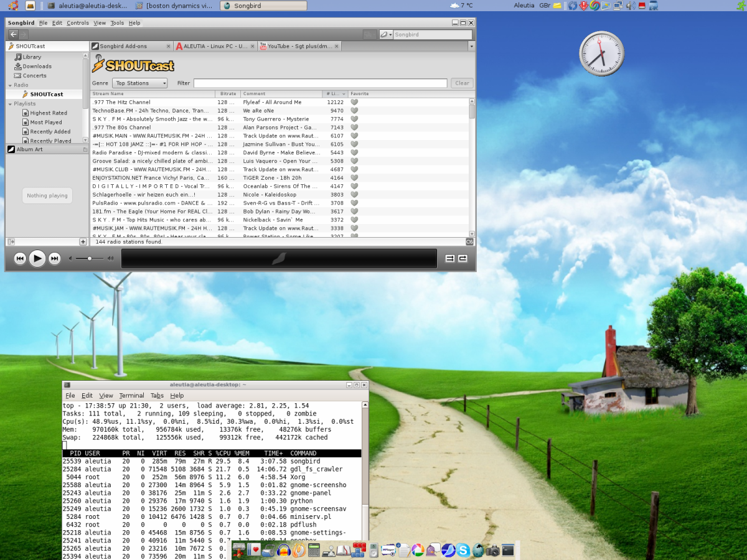This screenshot has width=747, height=560.
Task: Click the add playlist plus button
Action: pyautogui.click(x=83, y=241)
